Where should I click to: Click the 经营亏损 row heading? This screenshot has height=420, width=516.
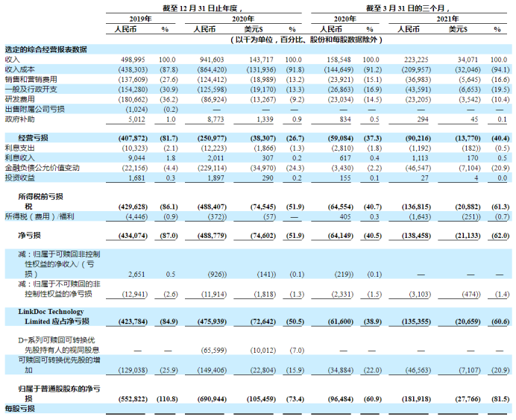pyautogui.click(x=33, y=138)
